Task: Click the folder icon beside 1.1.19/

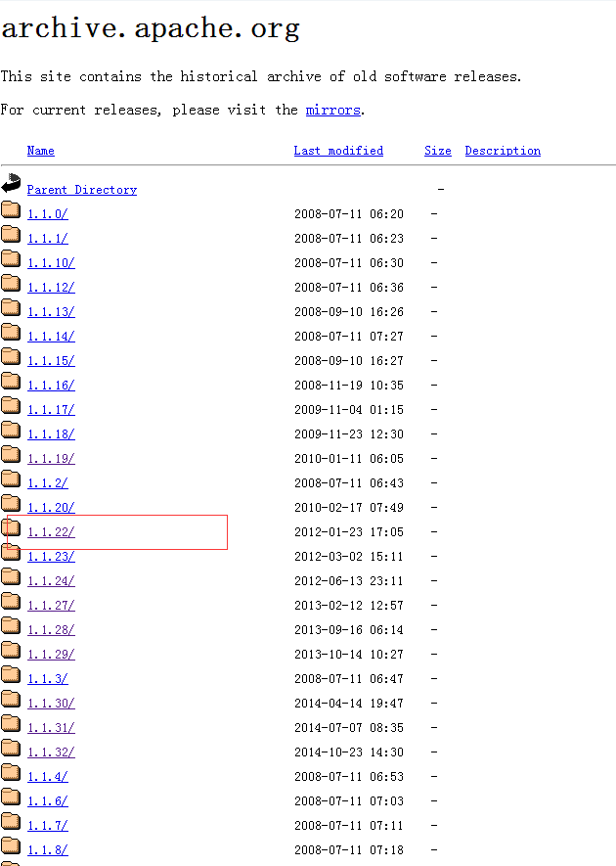Action: (x=11, y=455)
